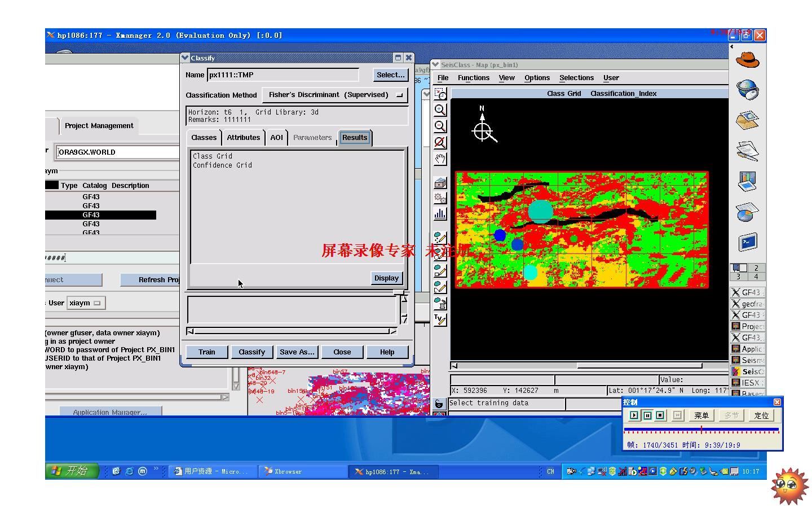Open the File menu in SeisClass
Image resolution: width=812 pixels, height=508 pixels.
(443, 78)
